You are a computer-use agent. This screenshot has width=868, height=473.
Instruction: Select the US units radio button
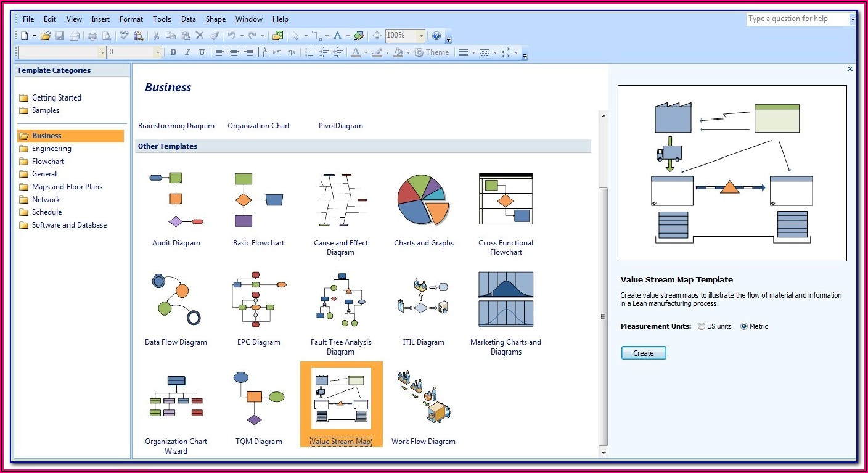click(702, 327)
